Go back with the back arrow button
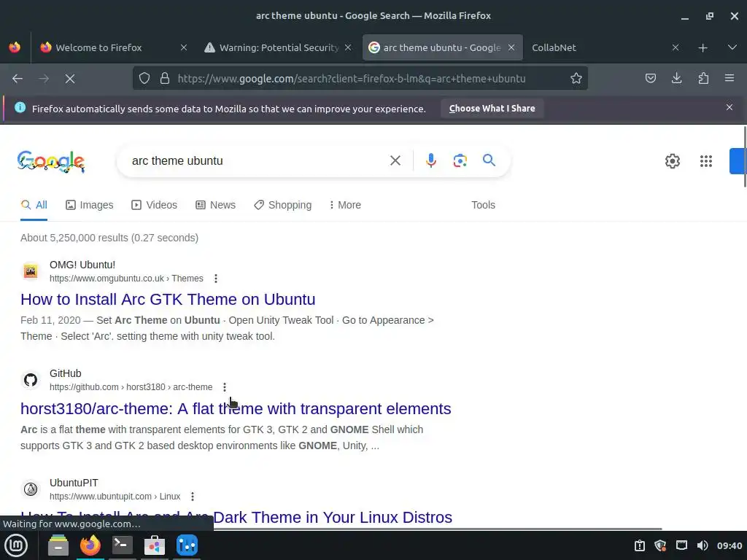Image resolution: width=747 pixels, height=560 pixels. (18, 79)
